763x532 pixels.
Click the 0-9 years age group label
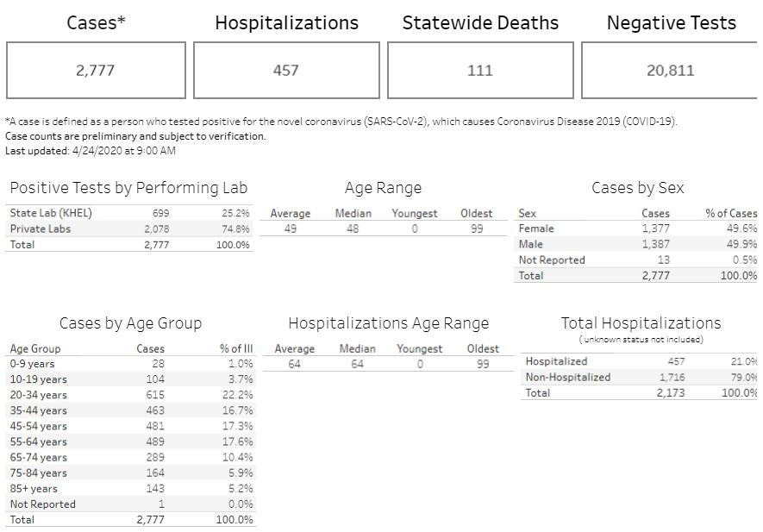(x=33, y=364)
